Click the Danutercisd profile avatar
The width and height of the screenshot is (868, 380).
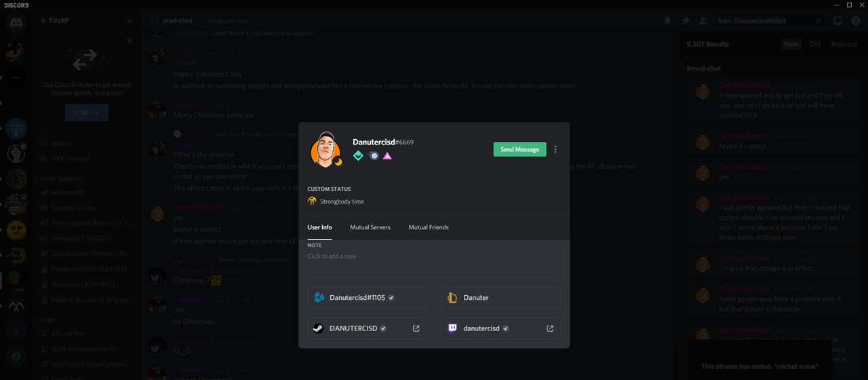(x=325, y=149)
